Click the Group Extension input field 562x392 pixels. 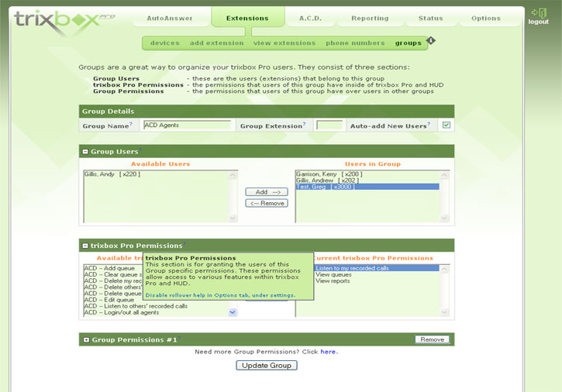tap(329, 125)
